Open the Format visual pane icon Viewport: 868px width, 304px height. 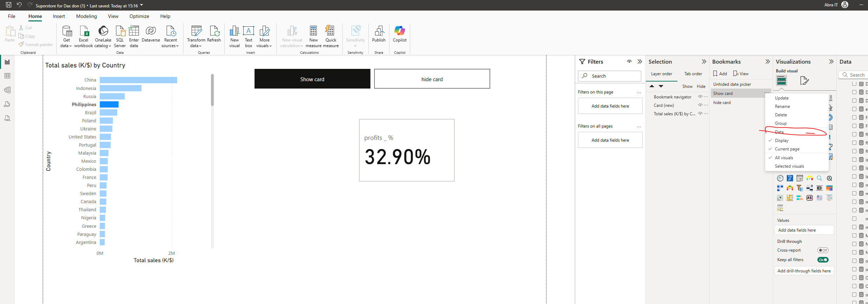click(804, 81)
